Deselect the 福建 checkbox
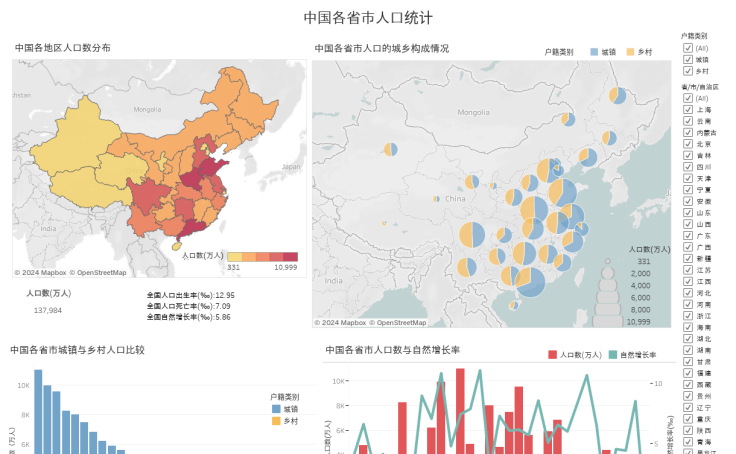 click(x=688, y=373)
